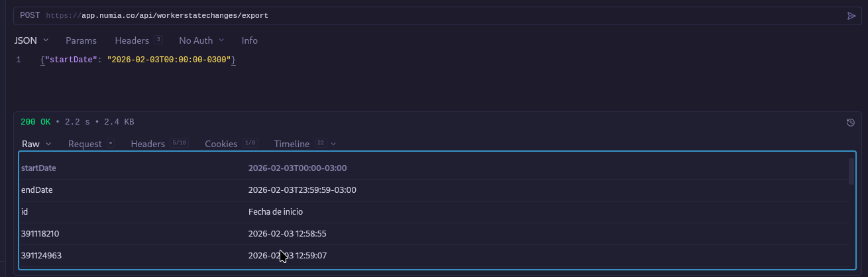Viewport: 868px width, 277px height.
Task: Click the 200 OK status label
Action: point(36,122)
